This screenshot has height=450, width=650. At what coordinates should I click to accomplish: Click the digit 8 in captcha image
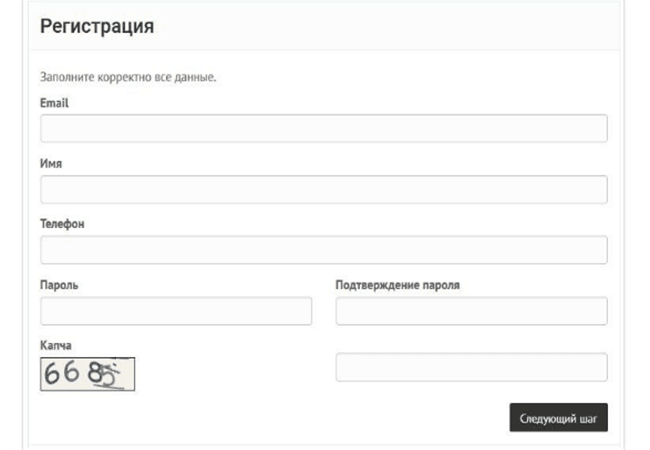click(x=95, y=373)
